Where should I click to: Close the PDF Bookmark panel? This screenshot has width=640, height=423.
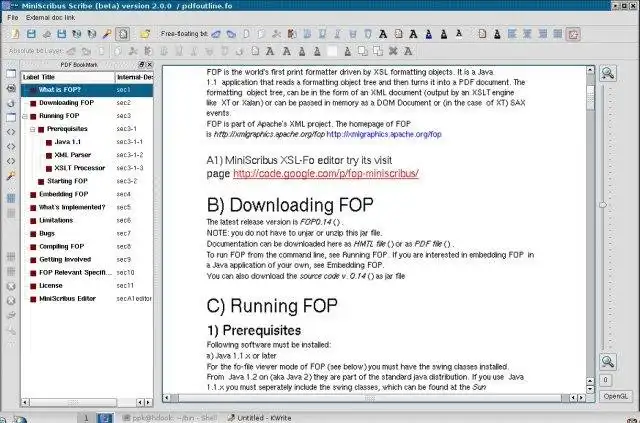coord(149,65)
